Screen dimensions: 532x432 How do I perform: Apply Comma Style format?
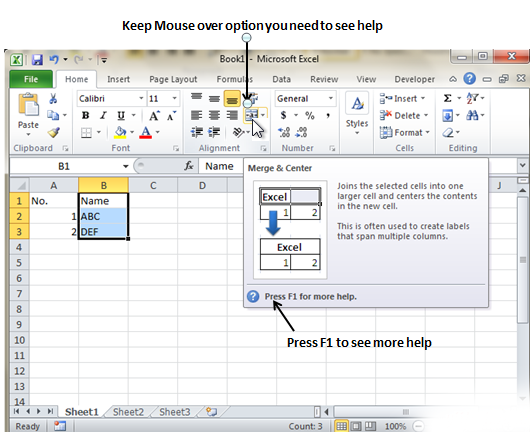328,115
